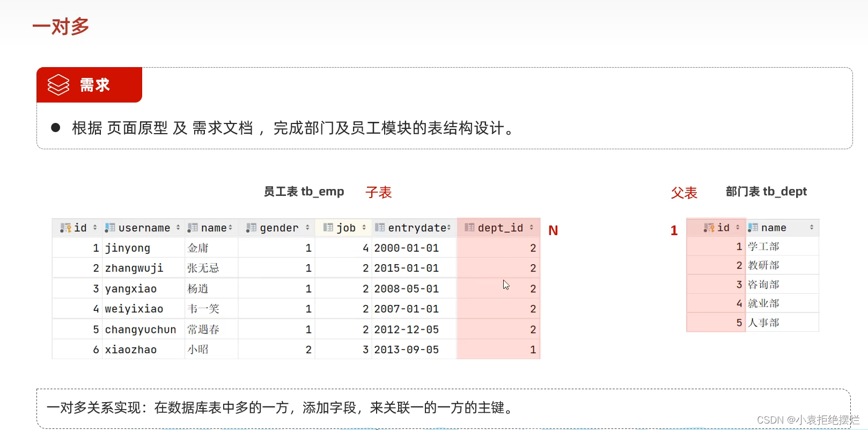The width and height of the screenshot is (868, 430).
Task: Click the 教研部 department row
Action: (x=753, y=265)
